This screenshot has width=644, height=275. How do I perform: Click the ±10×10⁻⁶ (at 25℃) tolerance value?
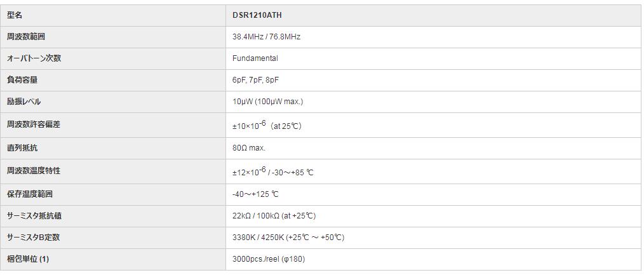click(267, 125)
